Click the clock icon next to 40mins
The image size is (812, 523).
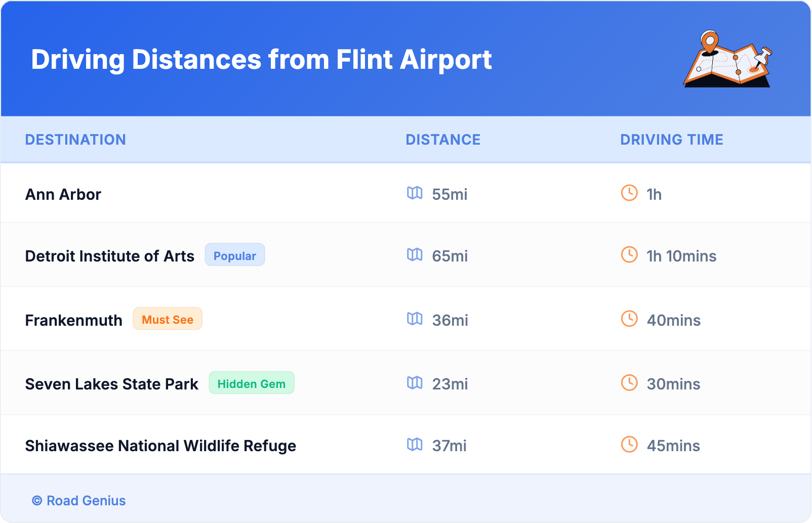click(629, 319)
